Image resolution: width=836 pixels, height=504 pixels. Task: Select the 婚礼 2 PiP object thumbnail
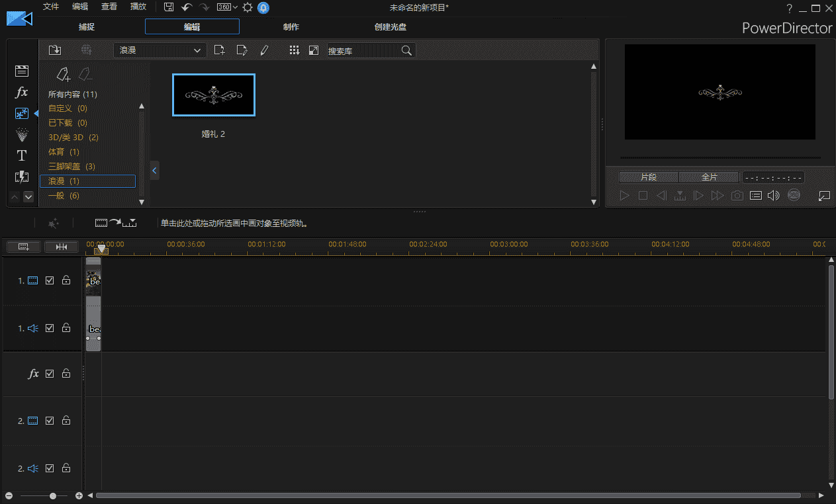pyautogui.click(x=213, y=95)
